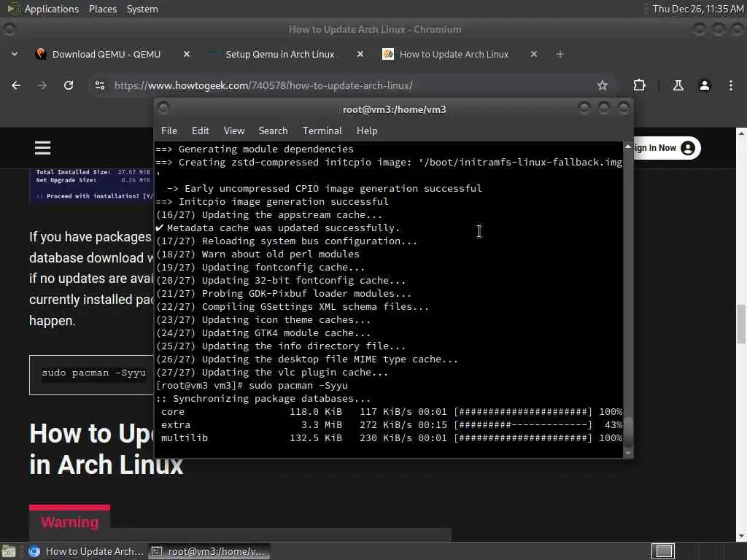Open the terminal Edit menu
This screenshot has width=747, height=560.
pos(200,131)
